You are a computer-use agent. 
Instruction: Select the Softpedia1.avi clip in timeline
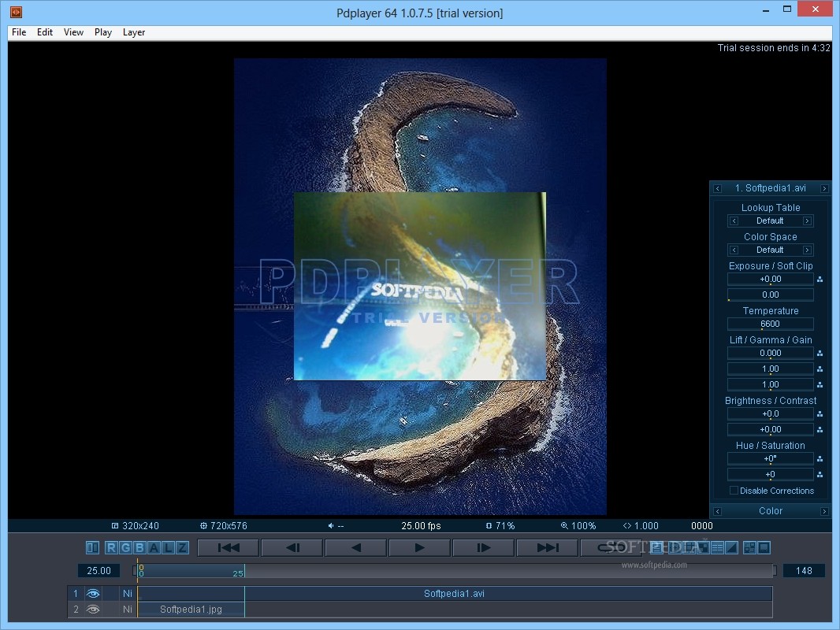[455, 593]
